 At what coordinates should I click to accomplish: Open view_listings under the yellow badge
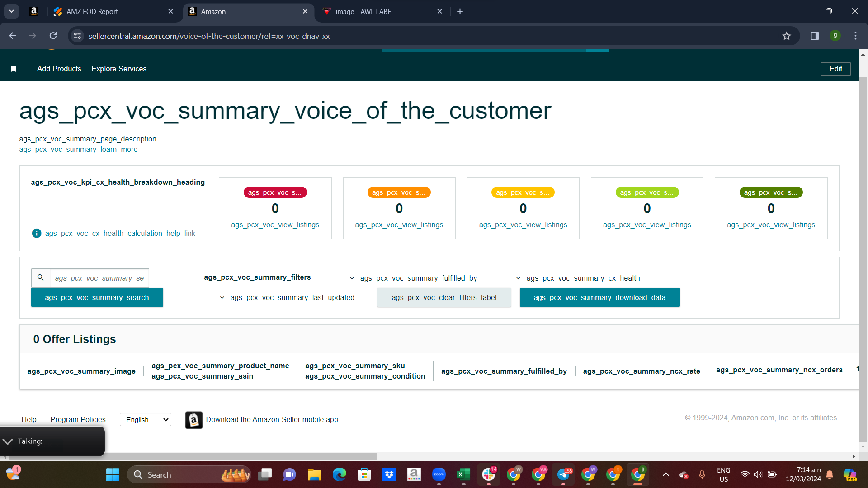coord(523,225)
